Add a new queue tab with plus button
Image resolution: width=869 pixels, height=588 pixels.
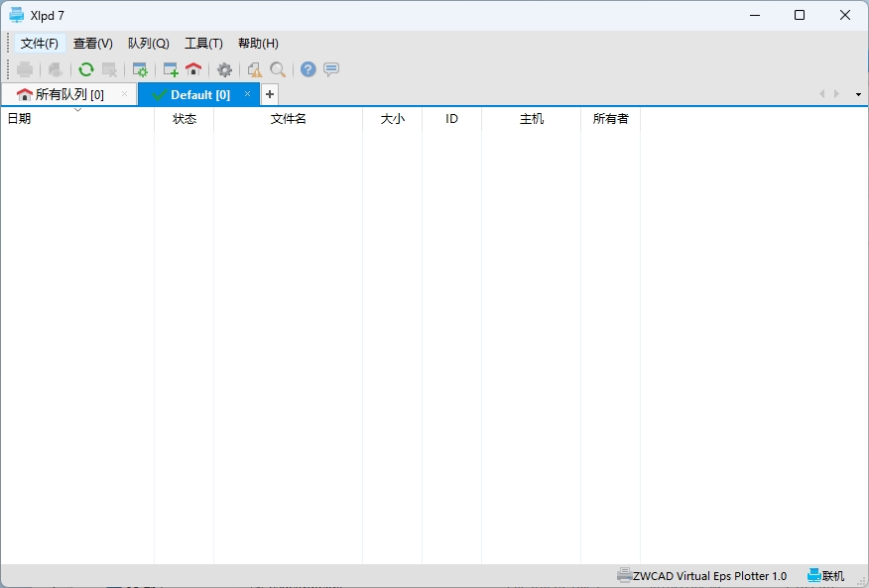[270, 93]
